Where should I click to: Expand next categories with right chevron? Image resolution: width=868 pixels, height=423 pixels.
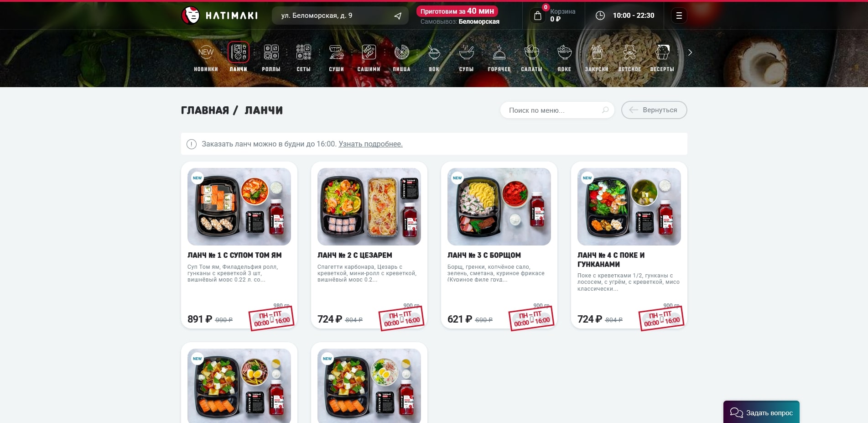pos(690,52)
